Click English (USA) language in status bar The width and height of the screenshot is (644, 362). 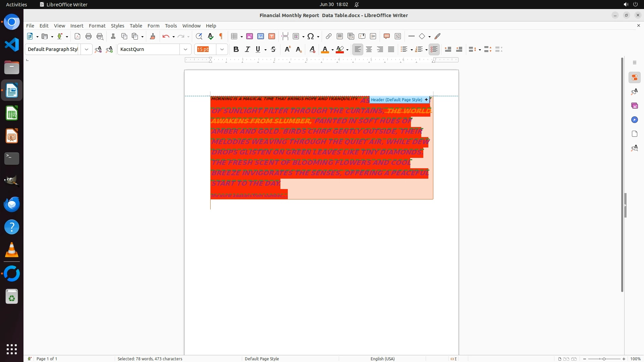(382, 359)
